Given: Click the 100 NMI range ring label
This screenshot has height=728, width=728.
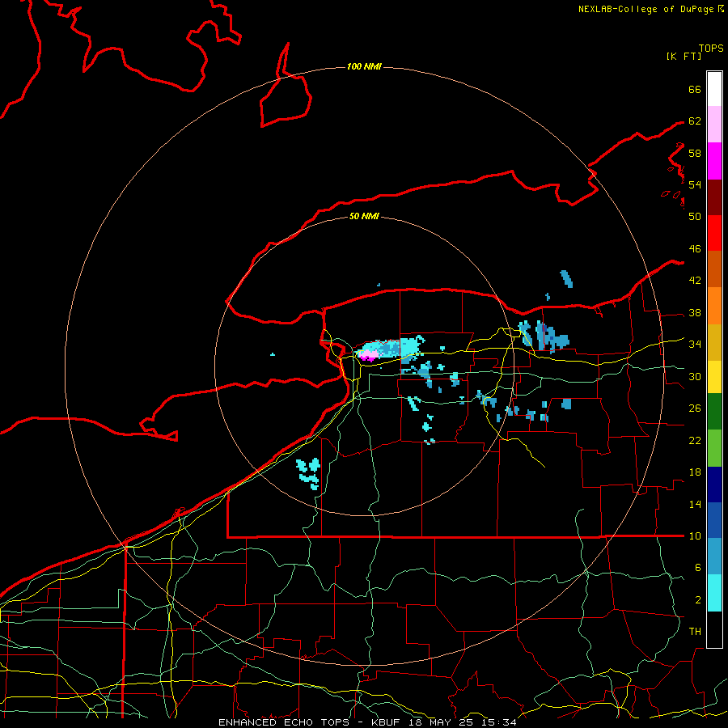Looking at the screenshot, I should 364,67.
